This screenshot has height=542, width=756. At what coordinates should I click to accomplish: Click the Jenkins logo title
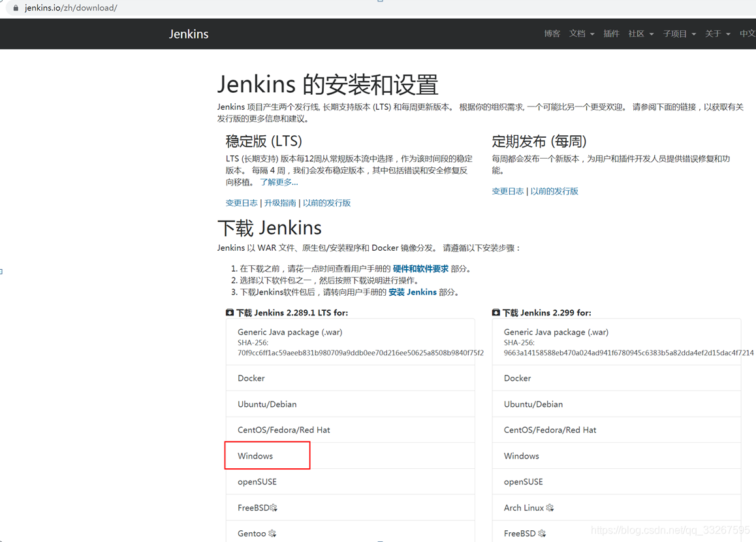(x=189, y=34)
